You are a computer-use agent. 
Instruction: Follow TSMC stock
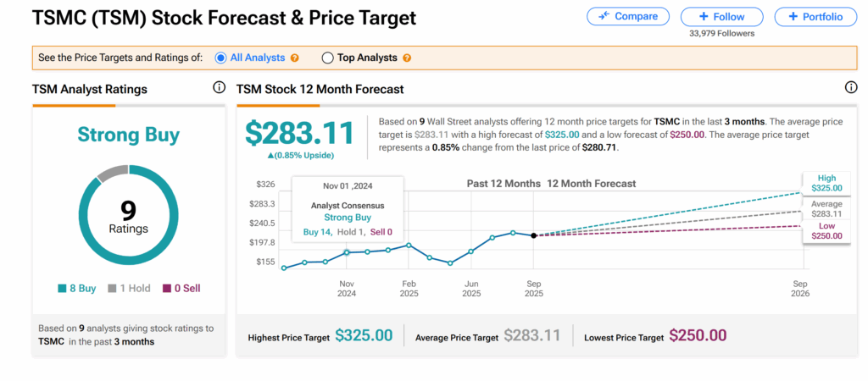(x=723, y=16)
